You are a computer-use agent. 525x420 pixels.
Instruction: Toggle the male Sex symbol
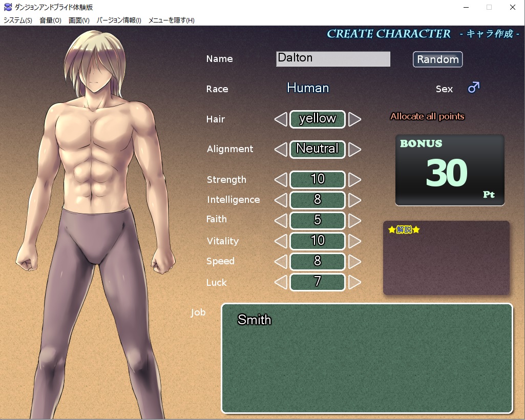pyautogui.click(x=473, y=88)
